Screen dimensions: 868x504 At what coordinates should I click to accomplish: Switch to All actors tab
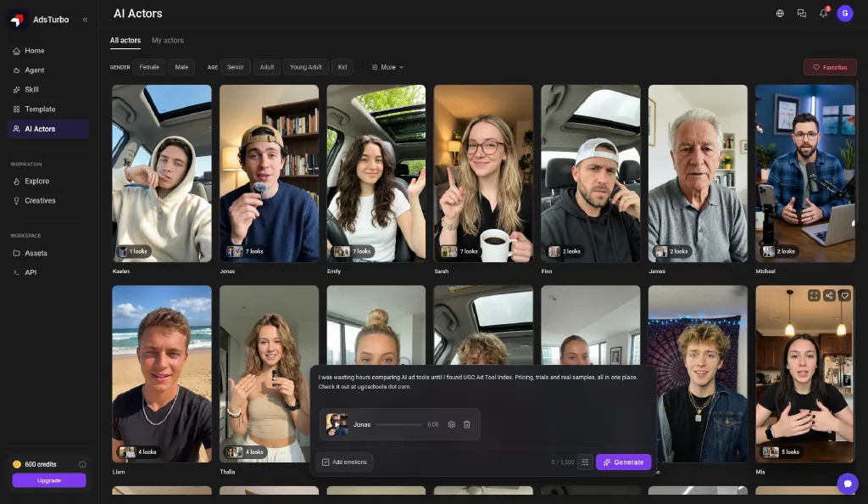(x=125, y=41)
